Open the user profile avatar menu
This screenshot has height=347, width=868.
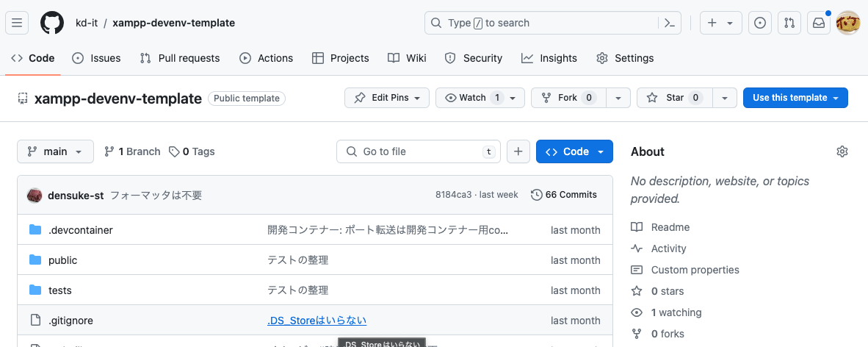847,23
